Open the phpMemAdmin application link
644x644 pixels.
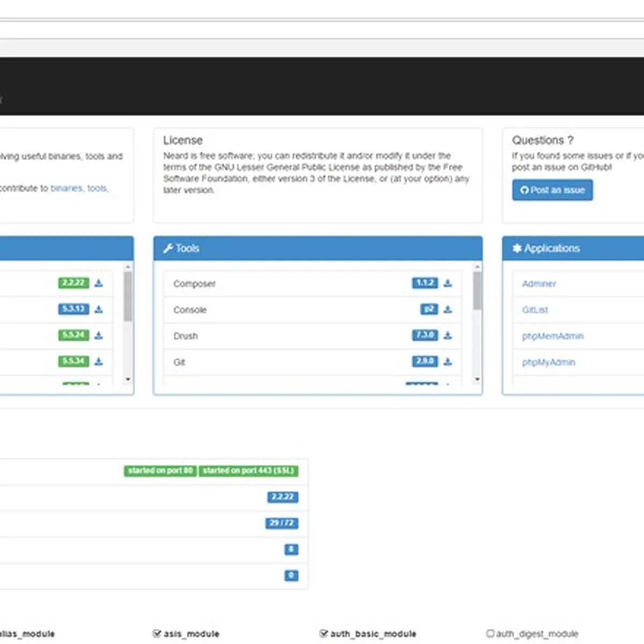click(x=553, y=336)
